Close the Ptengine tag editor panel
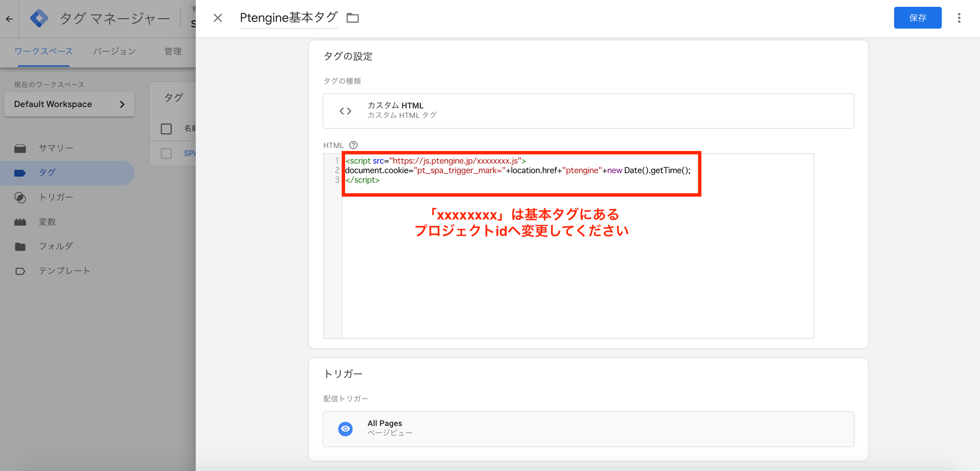This screenshot has height=471, width=980. coord(218,18)
